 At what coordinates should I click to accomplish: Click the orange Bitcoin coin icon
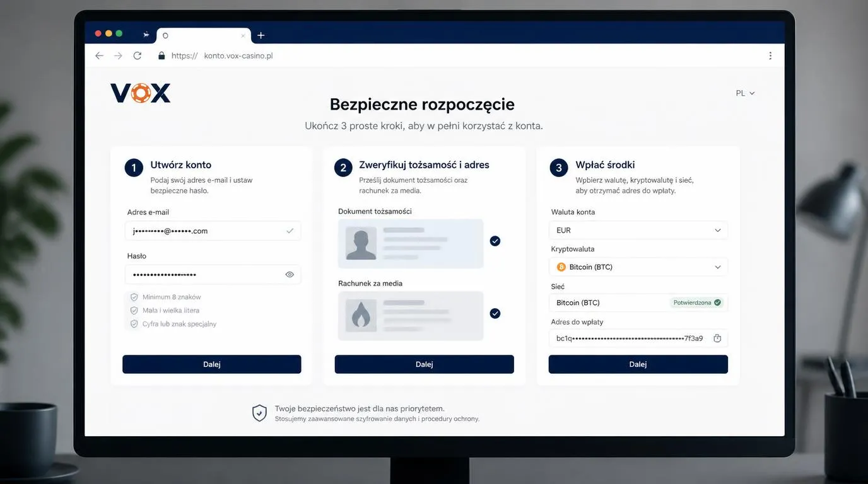561,267
